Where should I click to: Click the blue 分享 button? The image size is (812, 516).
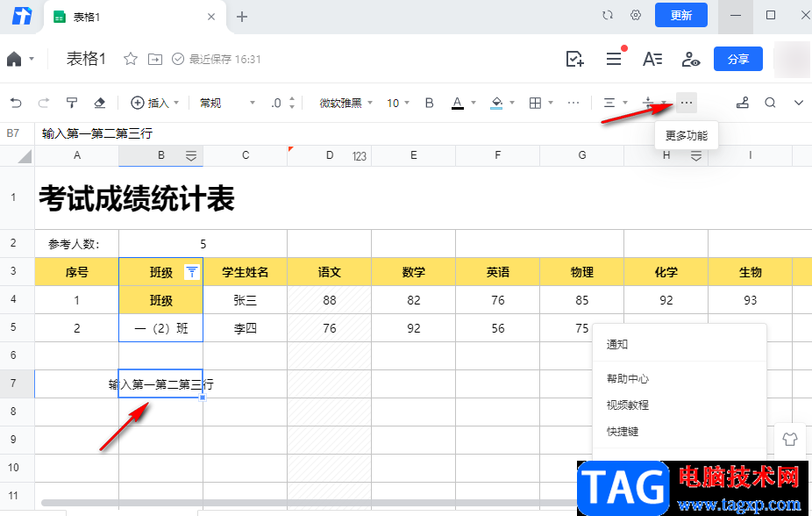[x=738, y=59]
